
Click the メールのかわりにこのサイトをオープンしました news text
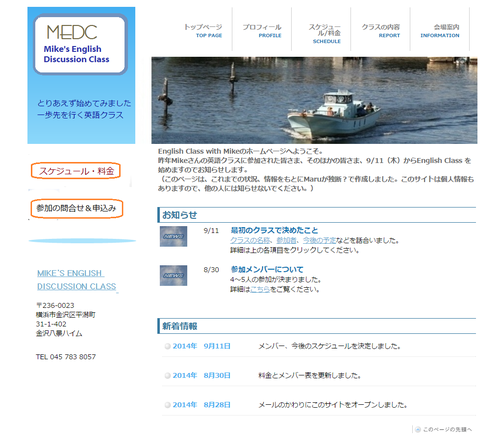(333, 405)
